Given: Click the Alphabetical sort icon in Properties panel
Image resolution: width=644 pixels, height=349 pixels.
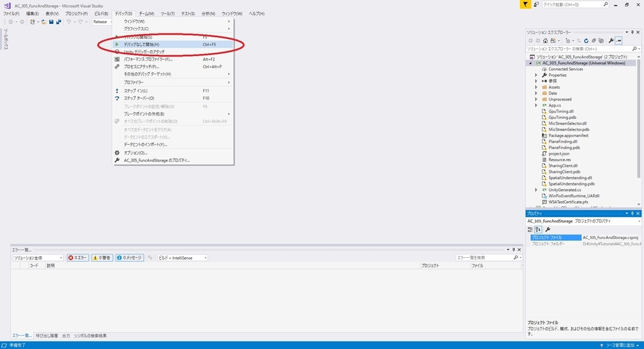Looking at the screenshot, I should pos(538,230).
